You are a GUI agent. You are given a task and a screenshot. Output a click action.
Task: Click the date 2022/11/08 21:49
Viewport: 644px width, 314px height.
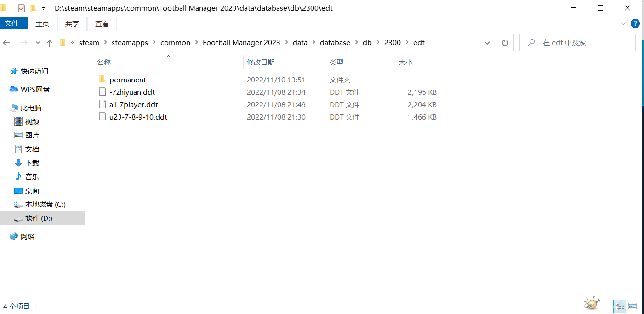tap(276, 104)
